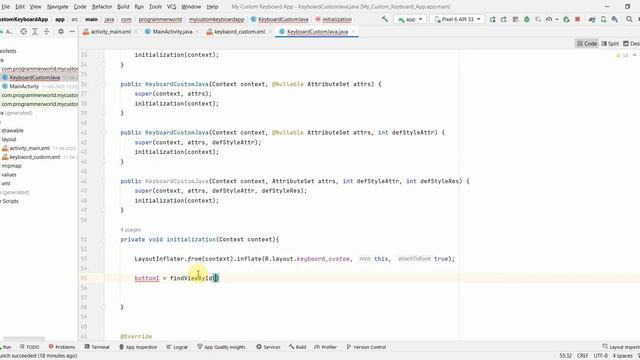The image size is (640, 360).
Task: Select KeyboardCustomJava in project tree
Action: click(35, 78)
